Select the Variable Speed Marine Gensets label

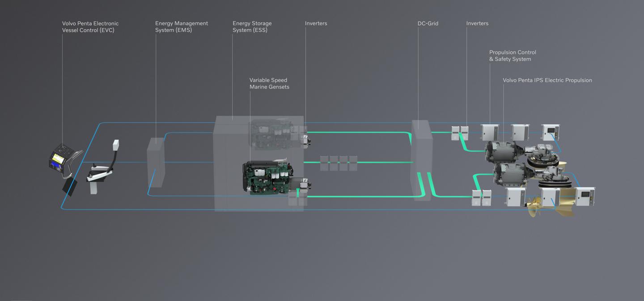click(269, 84)
